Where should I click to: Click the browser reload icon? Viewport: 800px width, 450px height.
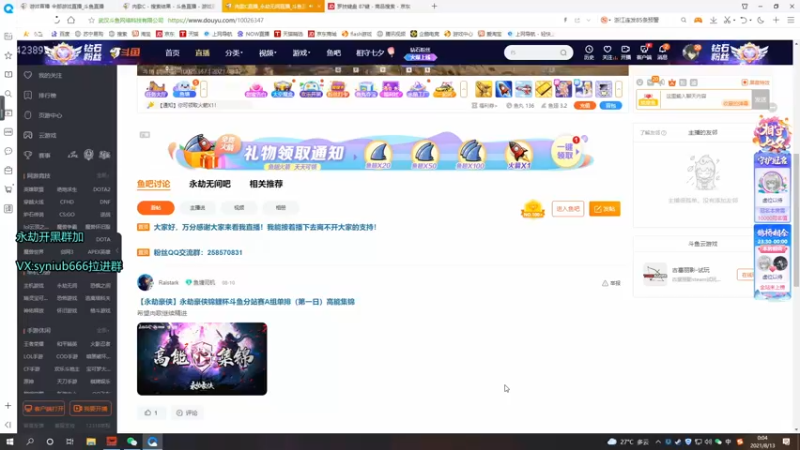[57, 20]
